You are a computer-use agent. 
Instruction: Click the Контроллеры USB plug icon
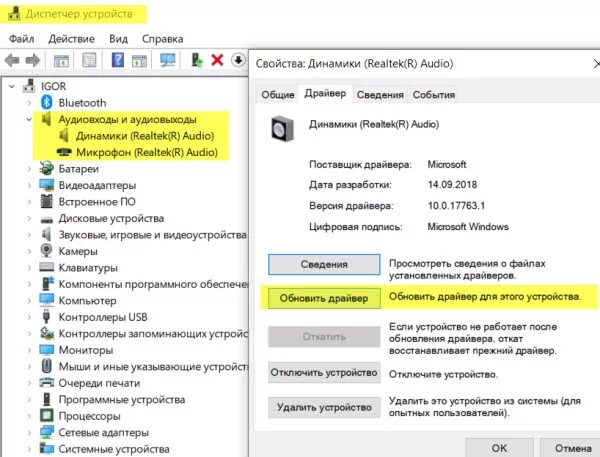46,317
